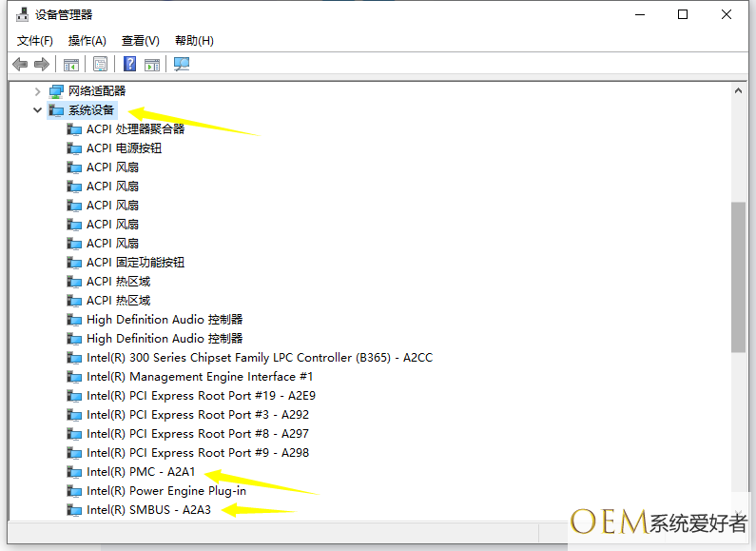Select Intel(R) SMBUS - A2A3 device

click(x=148, y=510)
